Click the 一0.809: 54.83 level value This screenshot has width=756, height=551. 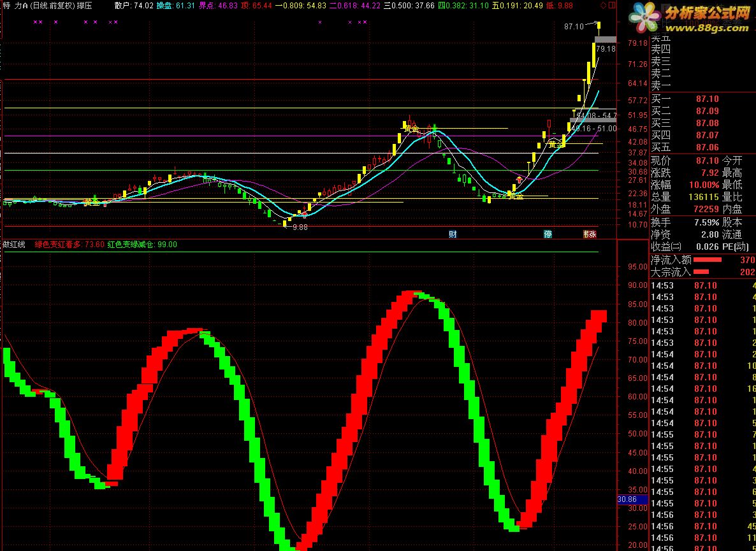click(300, 6)
